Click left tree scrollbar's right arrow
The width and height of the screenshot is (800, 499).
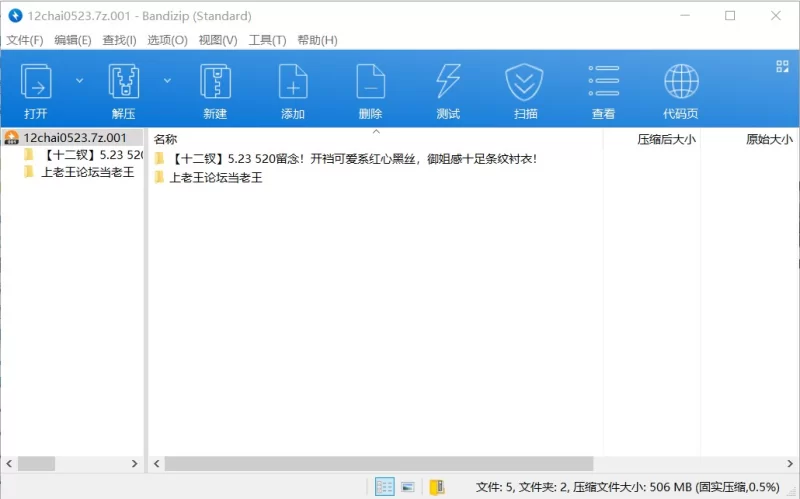point(135,464)
